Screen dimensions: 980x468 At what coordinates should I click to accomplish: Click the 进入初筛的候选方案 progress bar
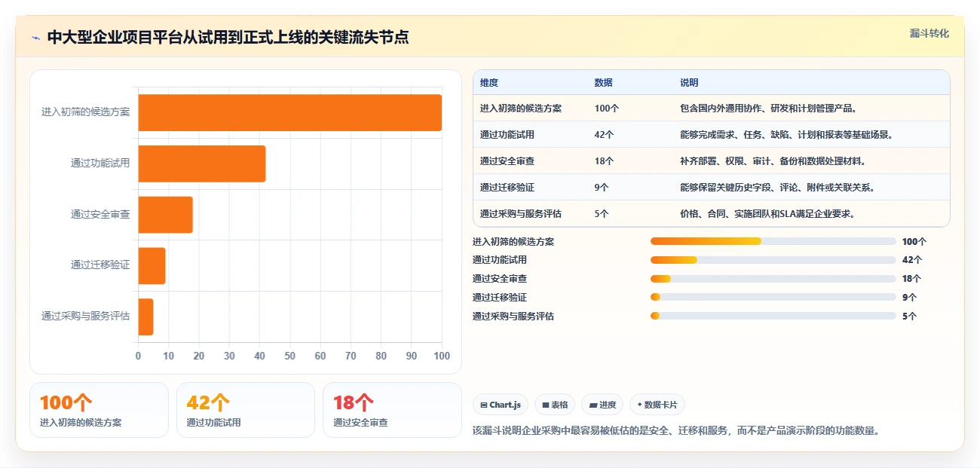click(773, 241)
